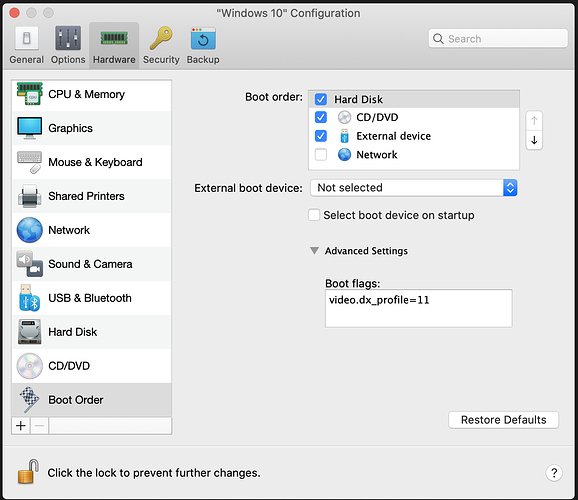Select the Shared Printers printer icon
Screen dimensions: 578x500
tap(29, 196)
